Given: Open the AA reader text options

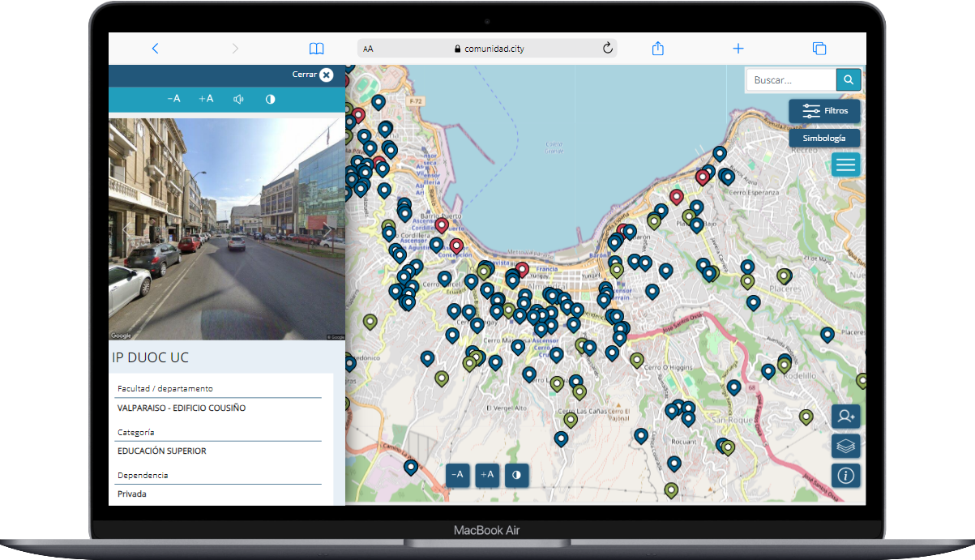Looking at the screenshot, I should [x=368, y=49].
